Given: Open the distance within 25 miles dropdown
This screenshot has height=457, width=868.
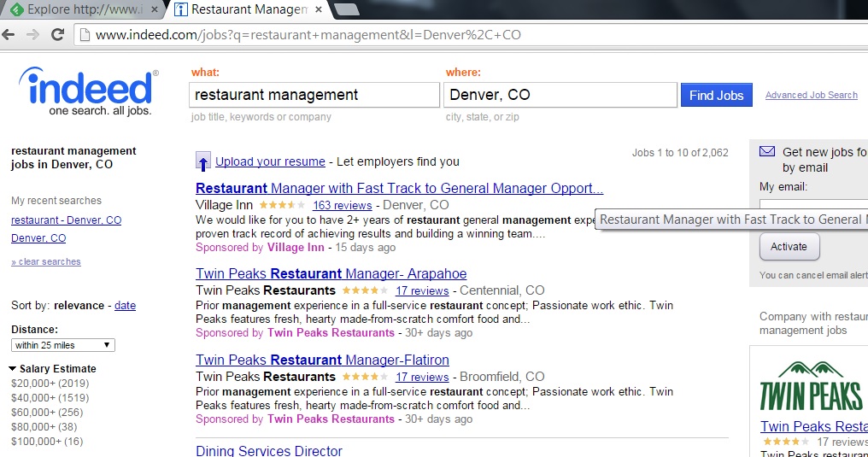Looking at the screenshot, I should click(63, 345).
